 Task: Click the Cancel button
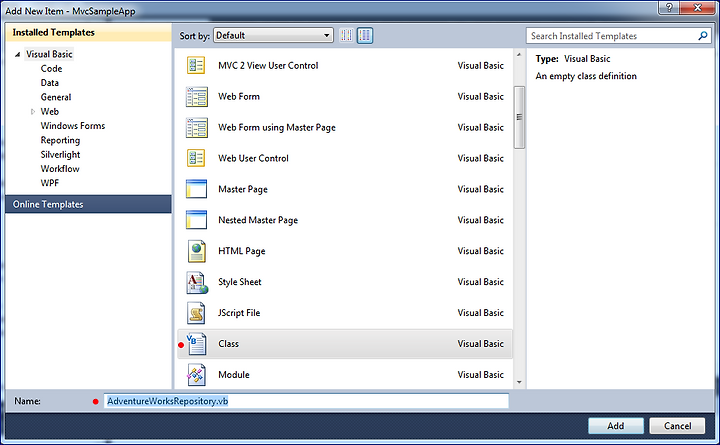[x=677, y=426]
